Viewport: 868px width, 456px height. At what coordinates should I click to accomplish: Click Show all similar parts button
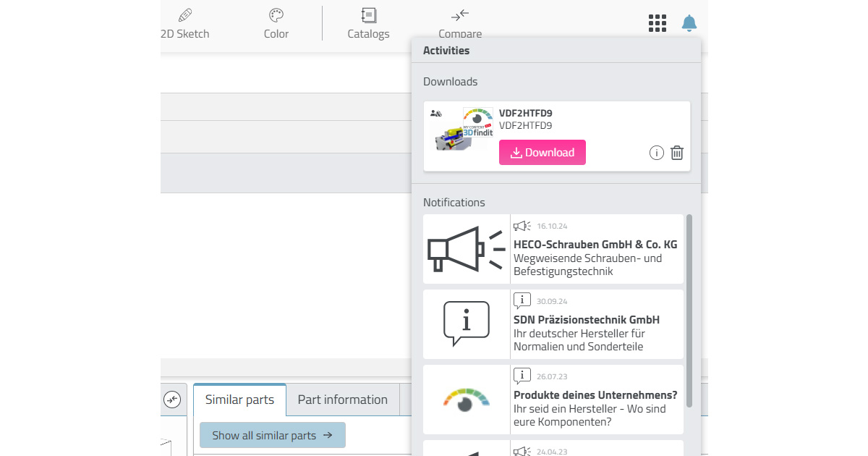tap(273, 435)
